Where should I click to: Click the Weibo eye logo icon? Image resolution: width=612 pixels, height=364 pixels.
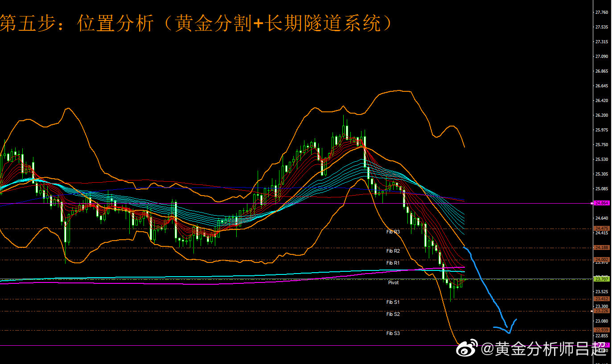468,348
